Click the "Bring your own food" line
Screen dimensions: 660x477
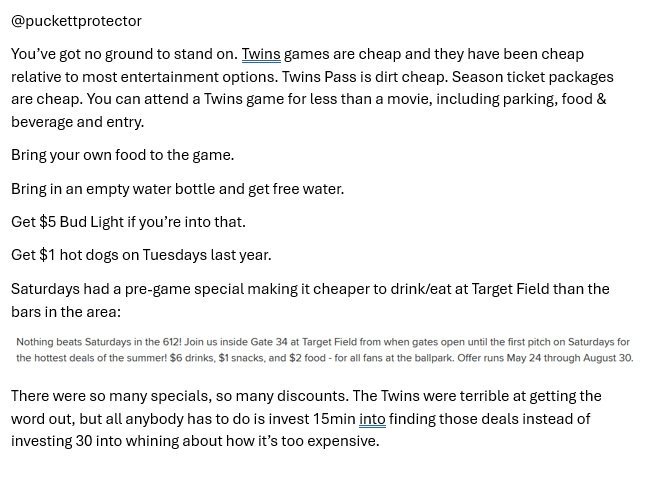[122, 155]
